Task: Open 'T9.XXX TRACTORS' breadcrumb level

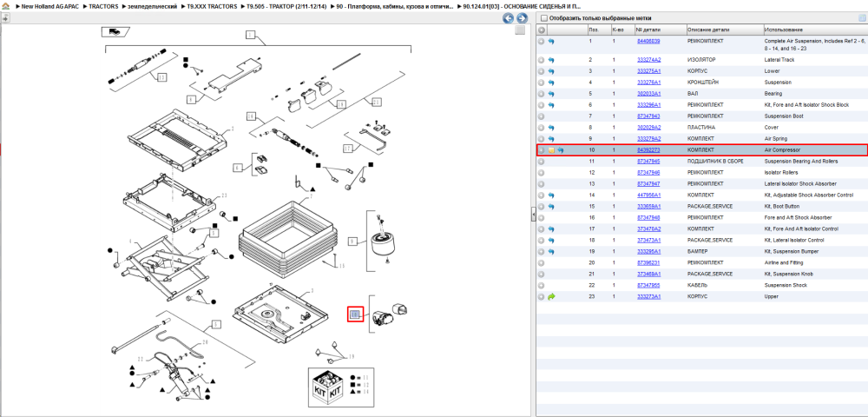Action: point(212,6)
